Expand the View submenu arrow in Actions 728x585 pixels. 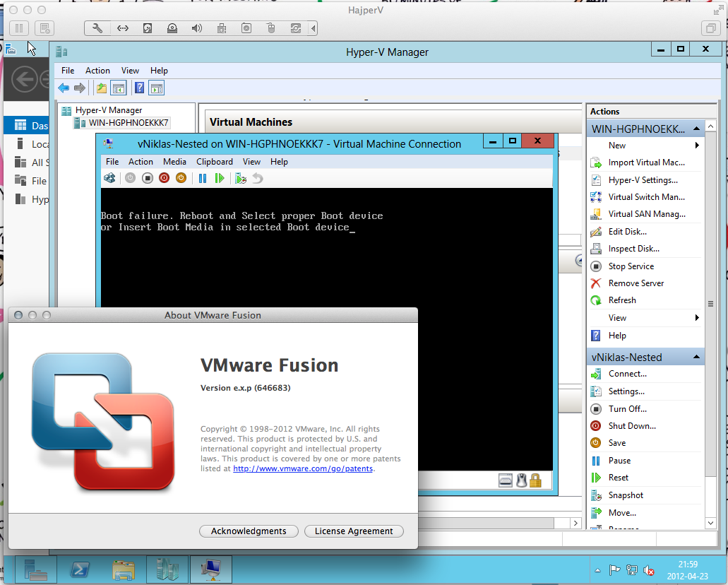[697, 318]
